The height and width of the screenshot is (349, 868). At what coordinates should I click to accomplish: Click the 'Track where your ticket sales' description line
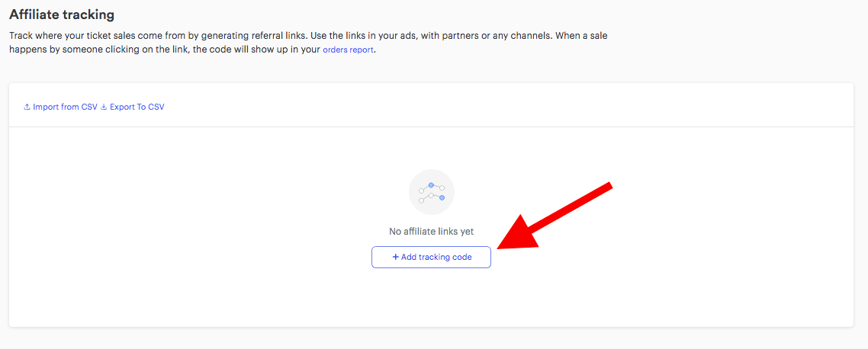[x=314, y=35]
